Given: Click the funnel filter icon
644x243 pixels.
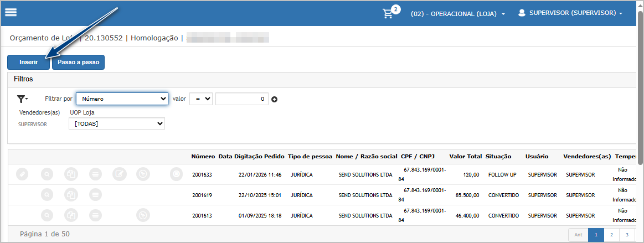Looking at the screenshot, I should (x=22, y=99).
